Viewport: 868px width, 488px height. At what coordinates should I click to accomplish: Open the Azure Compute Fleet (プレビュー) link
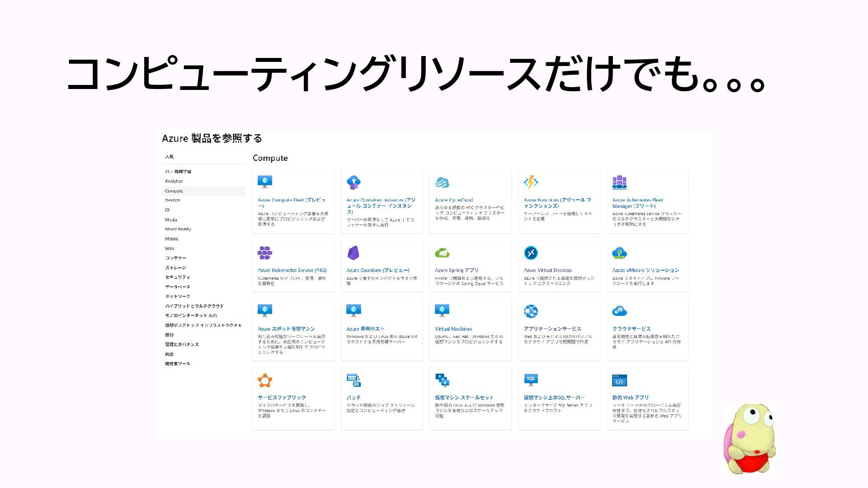[292, 203]
